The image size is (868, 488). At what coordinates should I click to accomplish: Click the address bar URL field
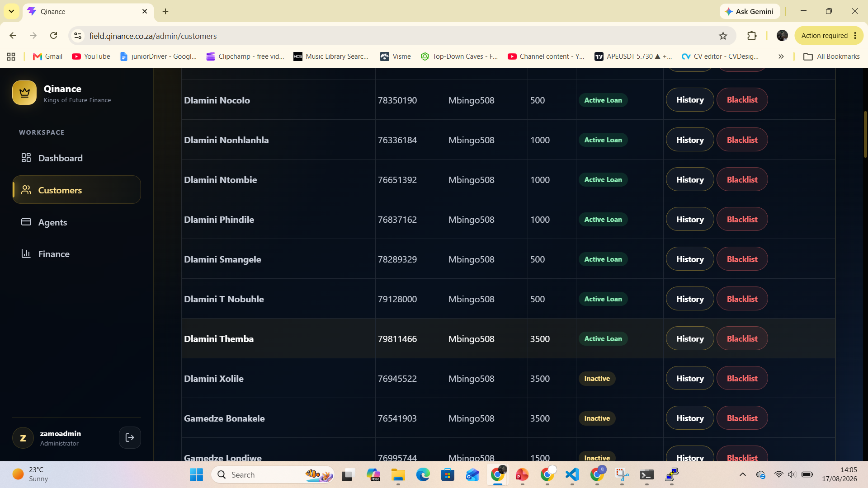pos(398,36)
